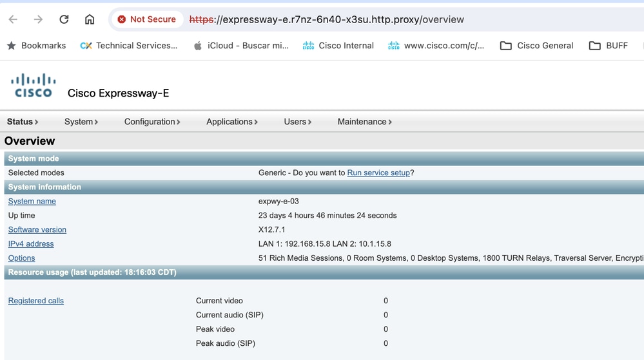Click the Selected modes label
Viewport: 644px width, 360px height.
pos(36,173)
